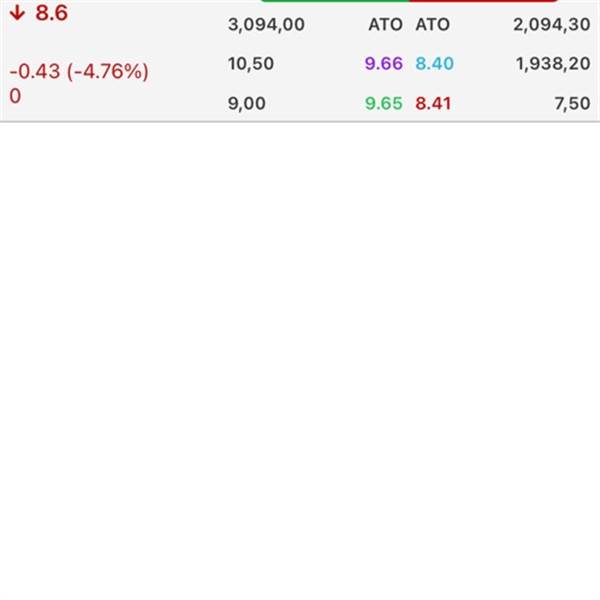Choose the green bid price 9.65
Image resolution: width=600 pixels, height=600 pixels.
point(384,103)
